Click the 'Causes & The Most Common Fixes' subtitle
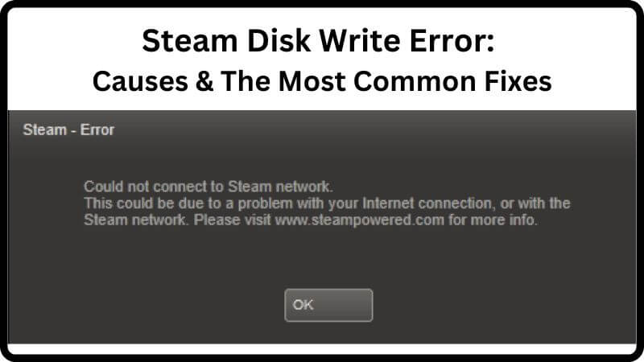This screenshot has width=644, height=362. pyautogui.click(x=322, y=81)
